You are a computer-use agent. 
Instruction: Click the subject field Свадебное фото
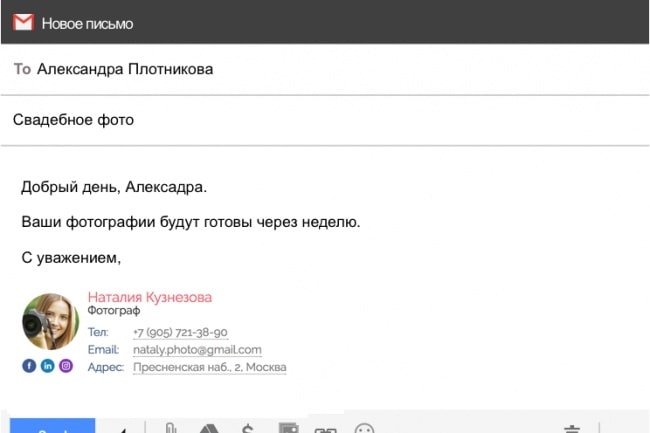325,120
